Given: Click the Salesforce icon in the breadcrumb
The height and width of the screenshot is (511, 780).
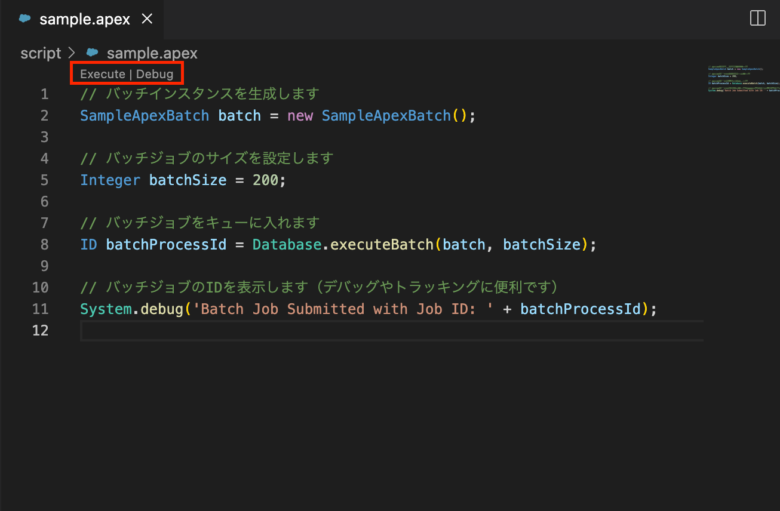Looking at the screenshot, I should (x=92, y=52).
